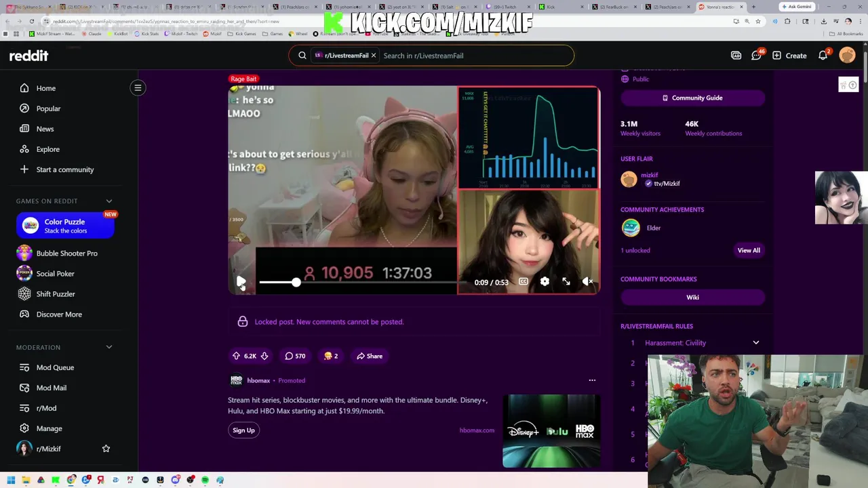Open Spotify from taskbar
Viewport: 868px width, 488px height.
point(205,480)
